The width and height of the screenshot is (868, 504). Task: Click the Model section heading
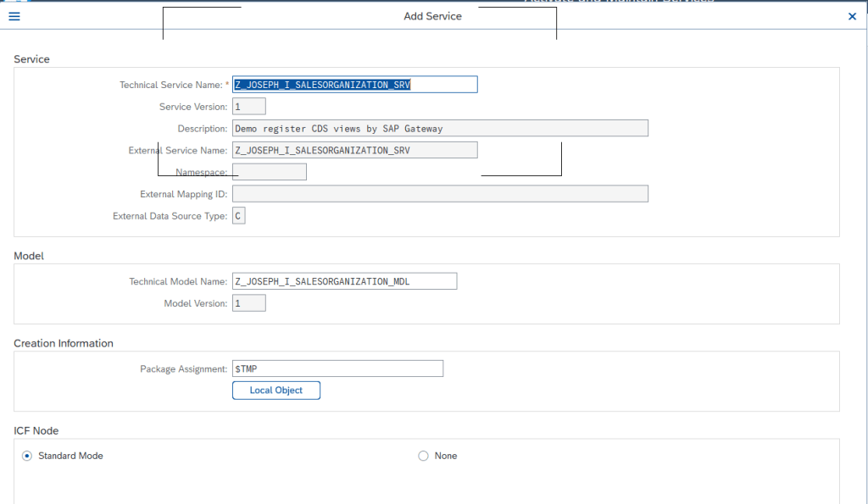coord(29,256)
